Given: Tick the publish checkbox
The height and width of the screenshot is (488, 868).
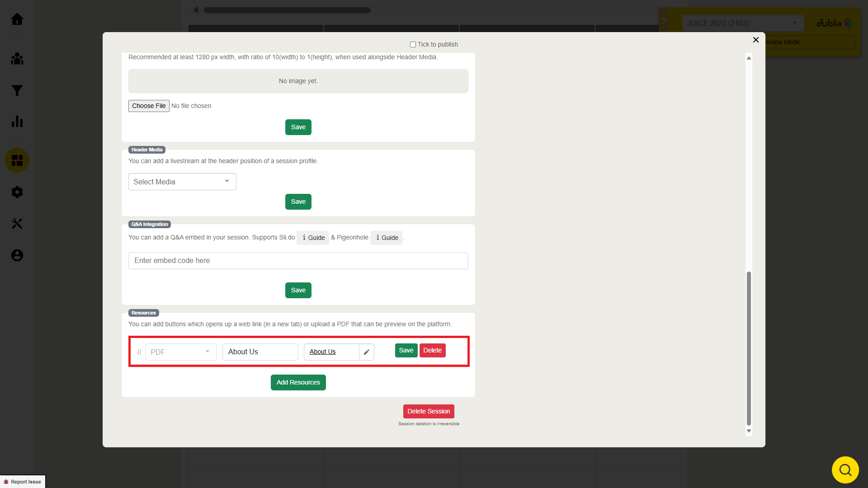Looking at the screenshot, I should point(413,44).
